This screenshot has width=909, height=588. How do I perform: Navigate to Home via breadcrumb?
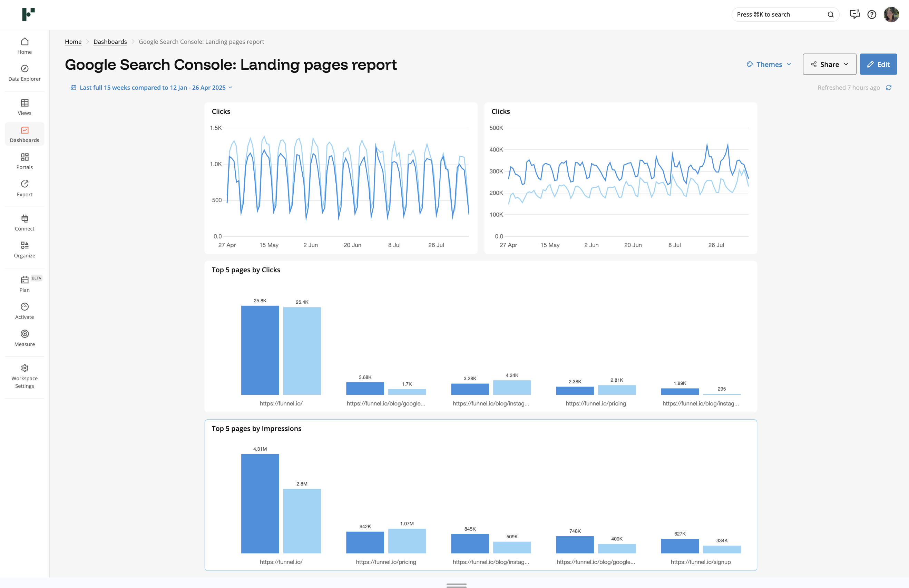(x=73, y=42)
